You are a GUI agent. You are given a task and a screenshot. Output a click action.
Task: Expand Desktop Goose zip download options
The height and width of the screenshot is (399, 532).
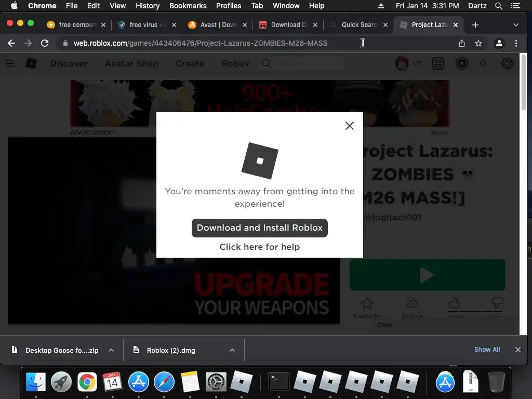111,350
